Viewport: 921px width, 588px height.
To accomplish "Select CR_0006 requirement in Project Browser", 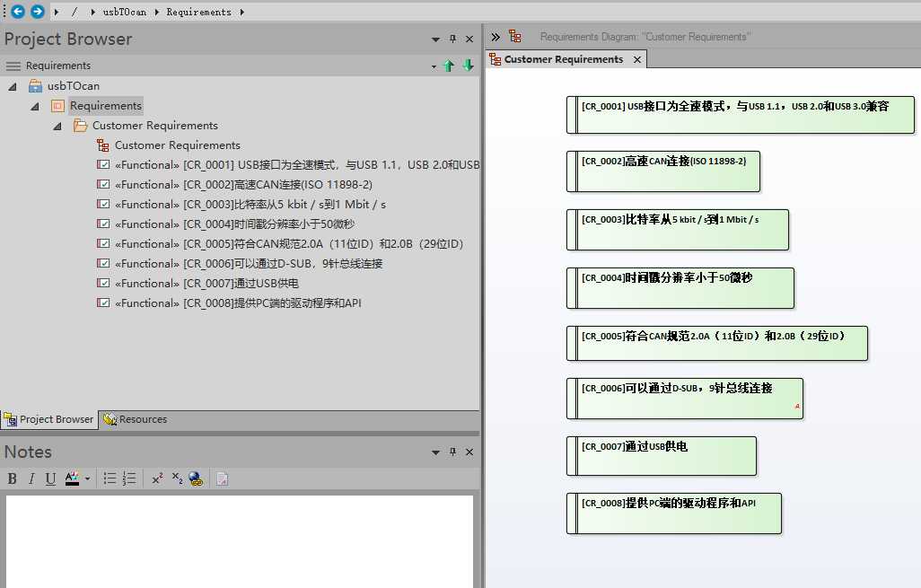I will [x=249, y=264].
